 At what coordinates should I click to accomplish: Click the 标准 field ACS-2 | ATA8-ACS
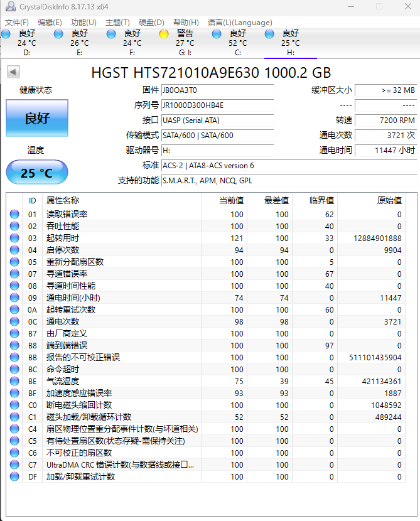pyautogui.click(x=289, y=166)
